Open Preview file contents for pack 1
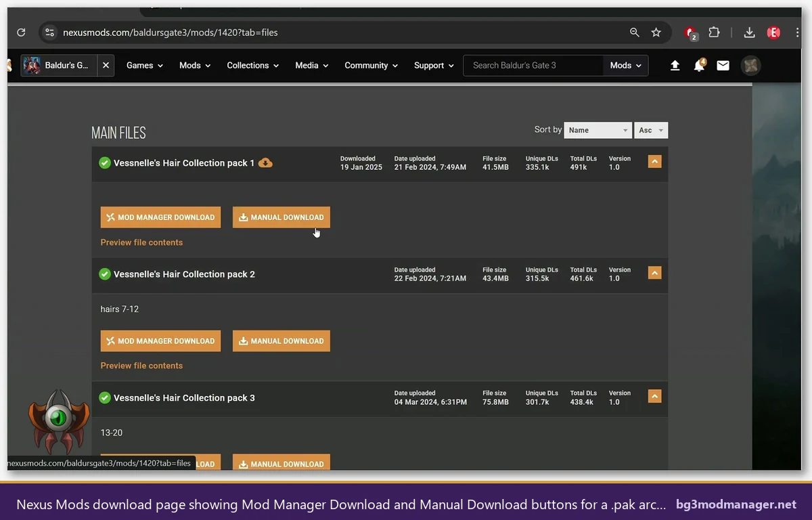 [x=141, y=242]
